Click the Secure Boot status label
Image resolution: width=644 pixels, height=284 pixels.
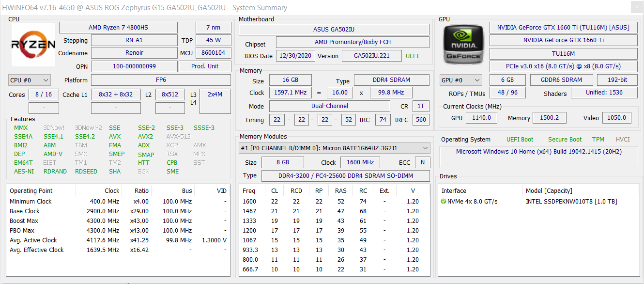(565, 140)
